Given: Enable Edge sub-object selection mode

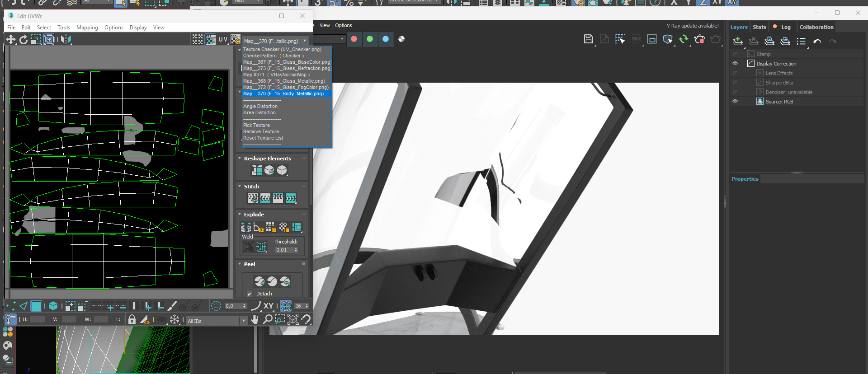Looking at the screenshot, I should click(24, 306).
